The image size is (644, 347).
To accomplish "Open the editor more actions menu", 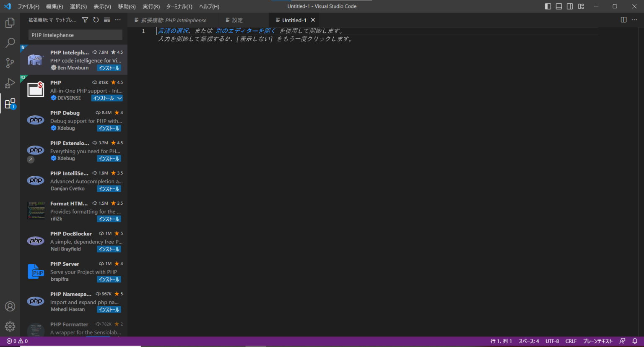I will tap(634, 20).
